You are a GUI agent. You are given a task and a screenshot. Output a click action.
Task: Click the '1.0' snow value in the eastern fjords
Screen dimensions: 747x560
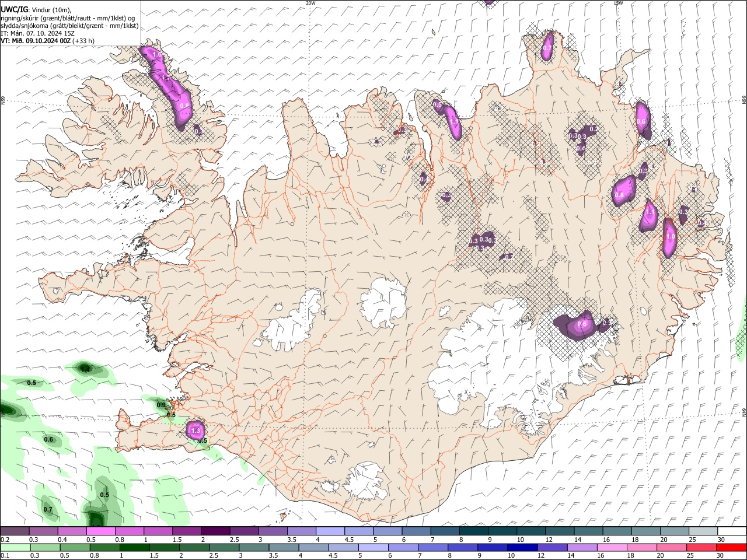coord(670,237)
